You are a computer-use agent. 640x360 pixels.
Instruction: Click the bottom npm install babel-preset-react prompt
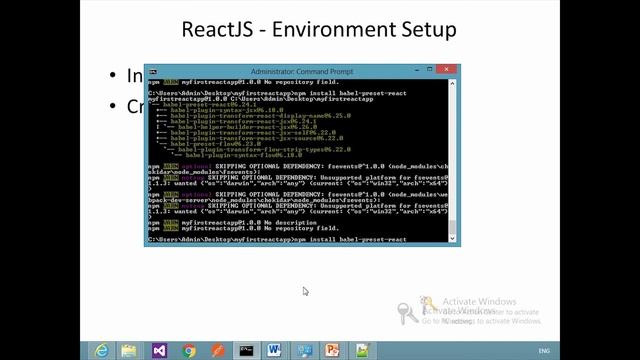pos(277,240)
